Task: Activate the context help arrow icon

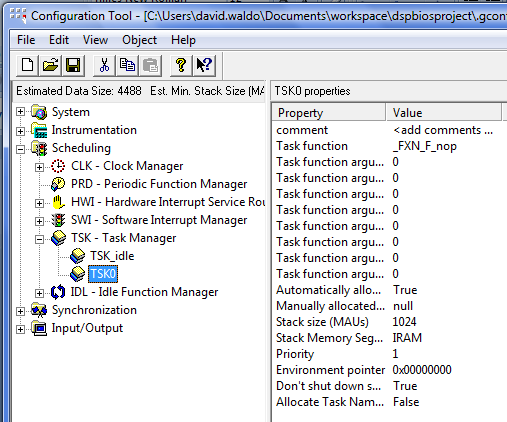Action: coord(204,65)
